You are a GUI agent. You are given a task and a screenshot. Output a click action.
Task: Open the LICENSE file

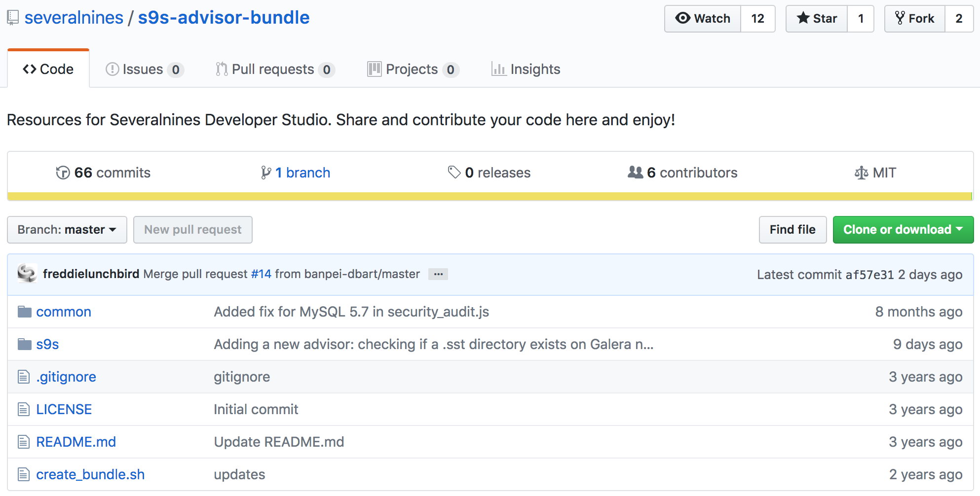tap(64, 409)
